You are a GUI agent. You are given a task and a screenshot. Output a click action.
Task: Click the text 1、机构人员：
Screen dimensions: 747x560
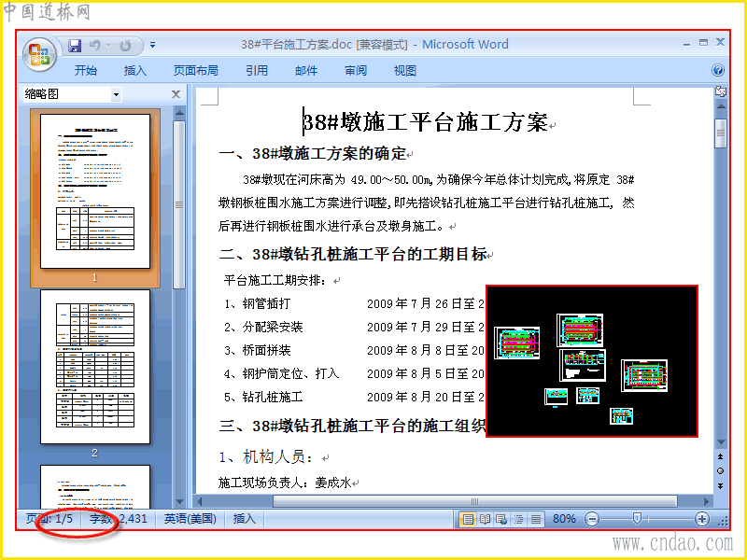pyautogui.click(x=268, y=457)
